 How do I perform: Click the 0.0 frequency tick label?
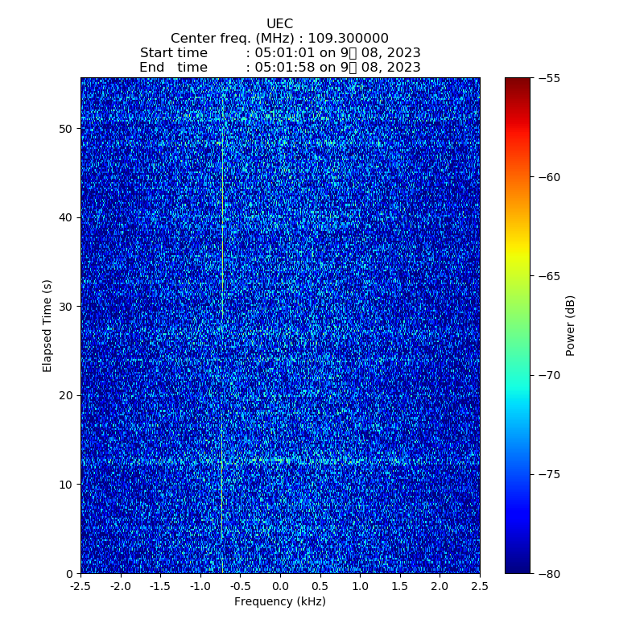click(280, 587)
